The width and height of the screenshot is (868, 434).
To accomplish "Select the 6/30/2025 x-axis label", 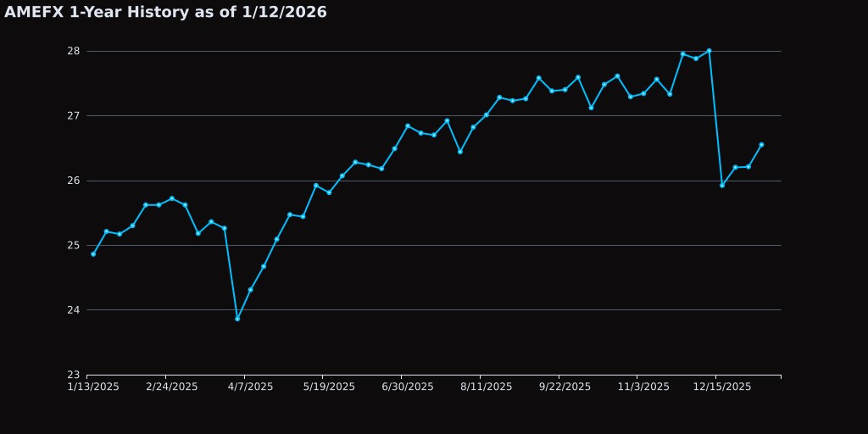I will click(x=408, y=387).
